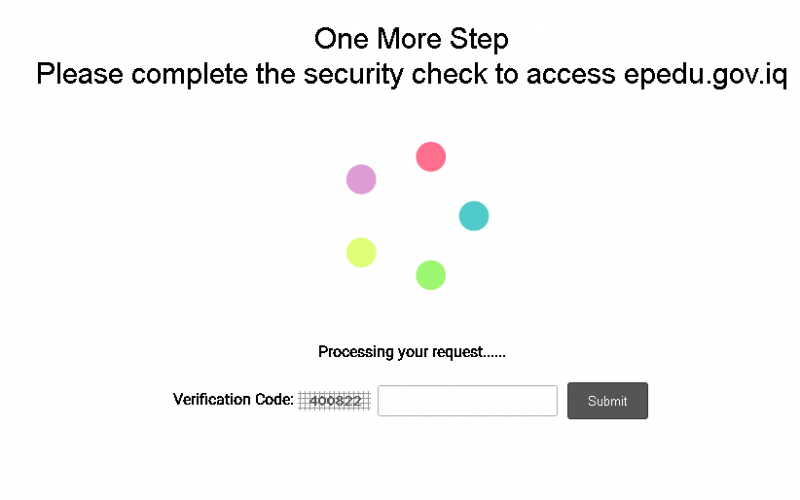Click the word complete in the heading
This screenshot has height=500, width=800.
pos(189,74)
